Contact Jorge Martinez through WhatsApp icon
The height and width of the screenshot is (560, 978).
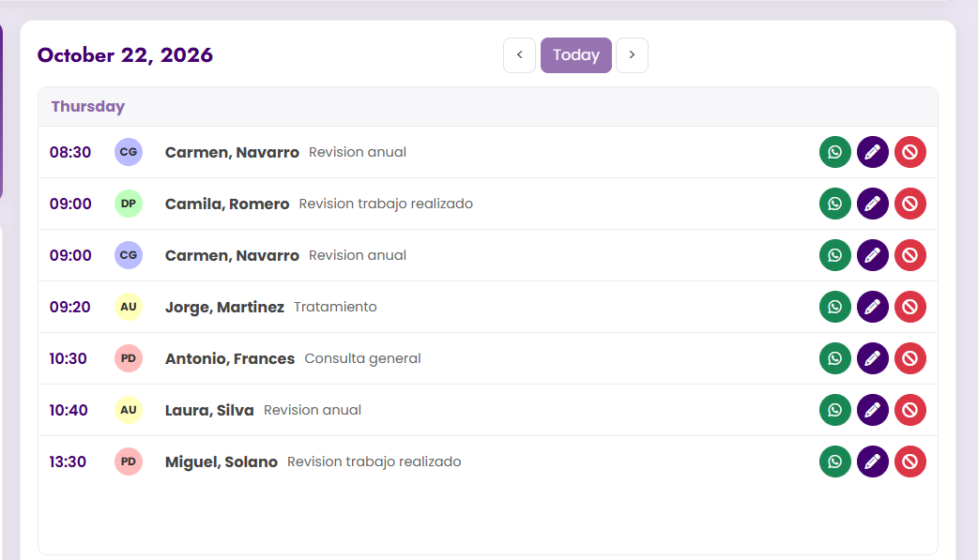pos(834,307)
